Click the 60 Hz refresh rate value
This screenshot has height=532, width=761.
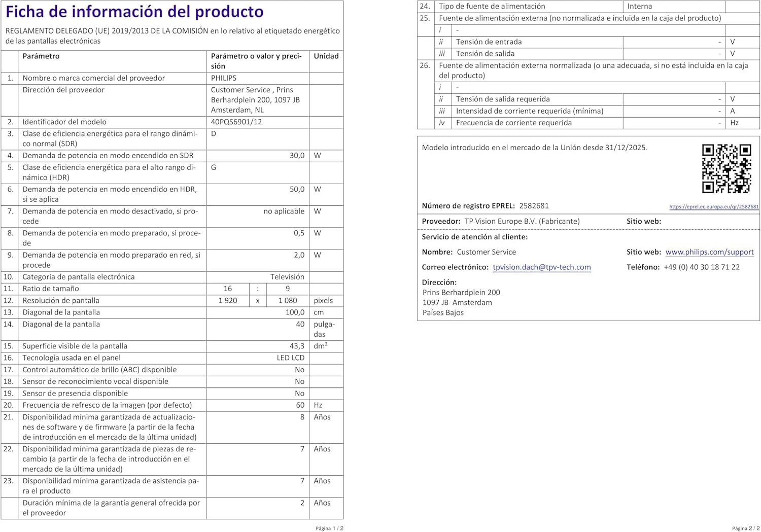pos(300,405)
